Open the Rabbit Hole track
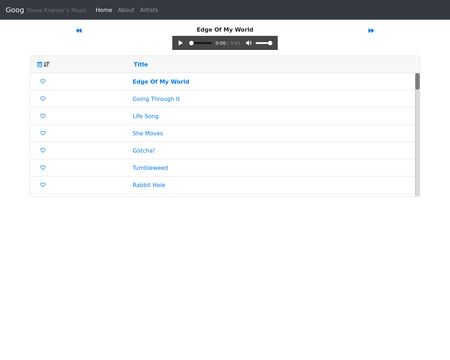The width and height of the screenshot is (450, 360). pyautogui.click(x=149, y=185)
